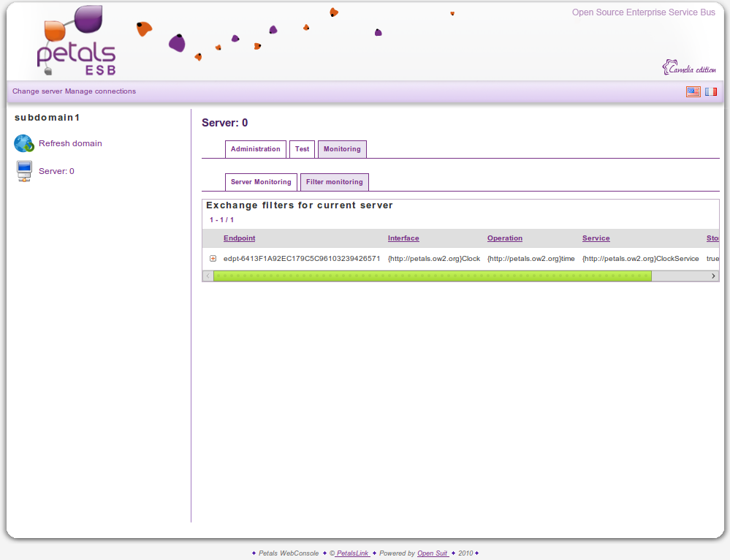
Task: Click the horizontal scrollbar left arrow
Action: (208, 276)
